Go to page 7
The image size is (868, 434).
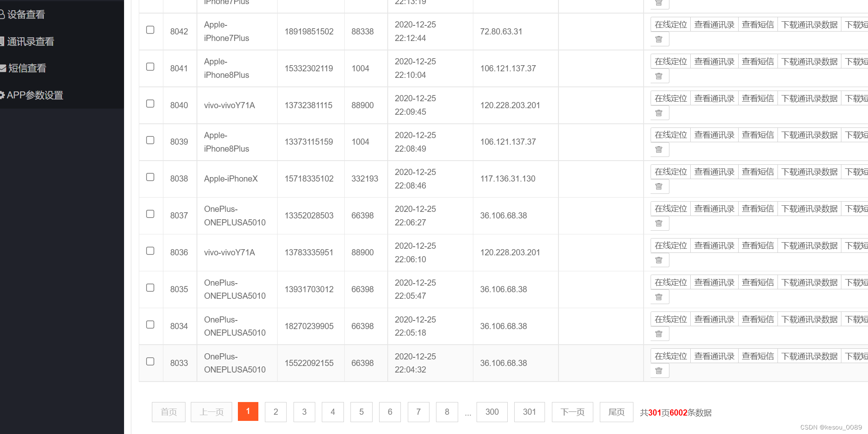418,412
